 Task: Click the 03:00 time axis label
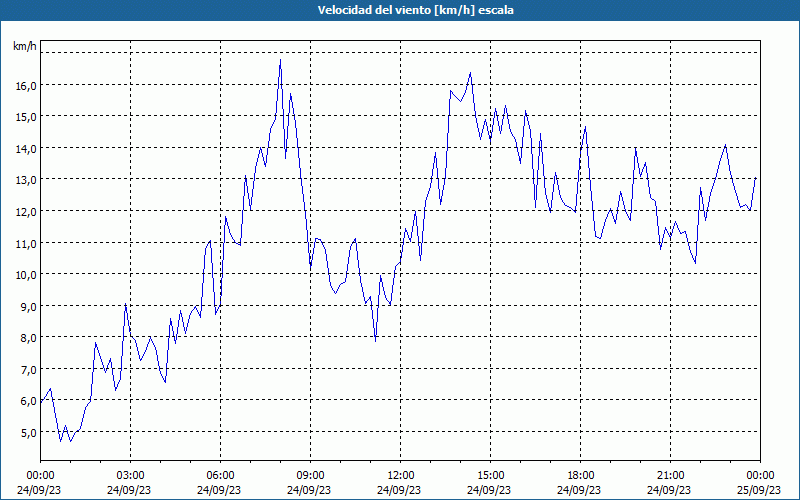[x=131, y=476]
